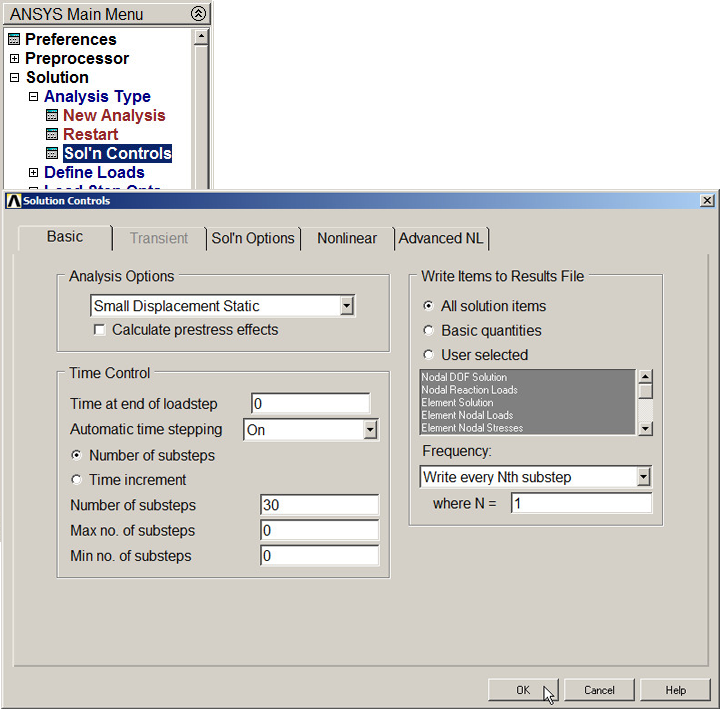
Task: Choose Basic quantities radio option
Action: (x=429, y=331)
